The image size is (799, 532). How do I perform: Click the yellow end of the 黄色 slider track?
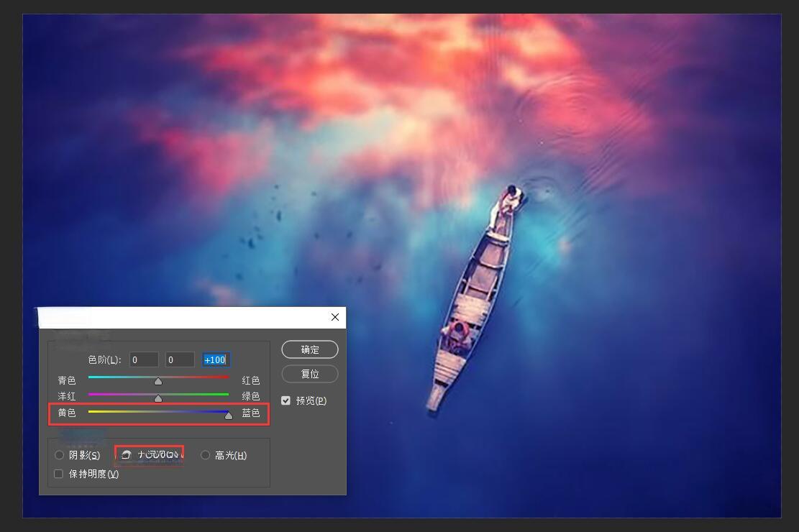click(92, 411)
